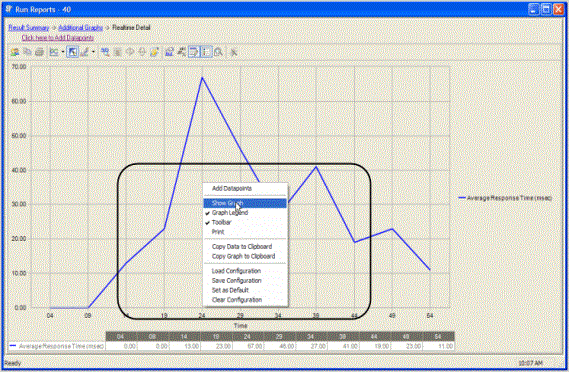Toggle the legend box toolbar button
This screenshot has height=372, width=569.
[206, 52]
